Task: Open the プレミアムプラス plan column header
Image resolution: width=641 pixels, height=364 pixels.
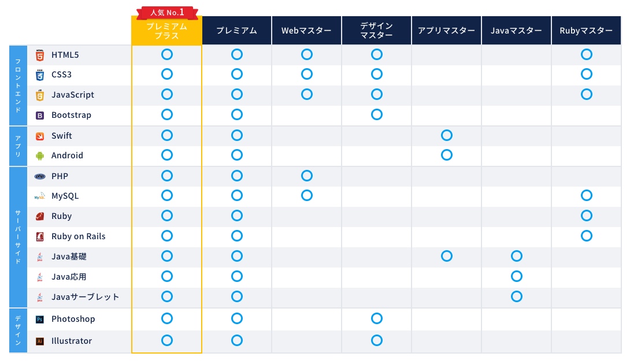Action: tap(167, 31)
